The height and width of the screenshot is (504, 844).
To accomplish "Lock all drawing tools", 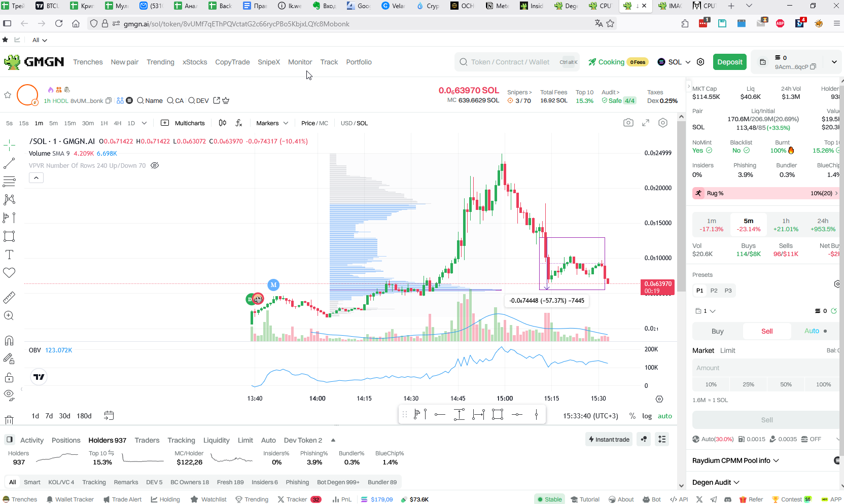I will (9, 377).
